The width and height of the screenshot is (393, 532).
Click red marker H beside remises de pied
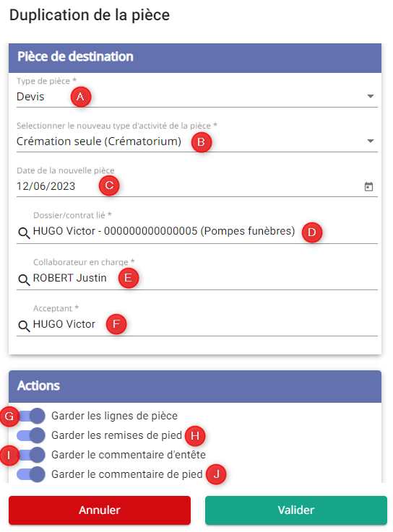pos(195,436)
